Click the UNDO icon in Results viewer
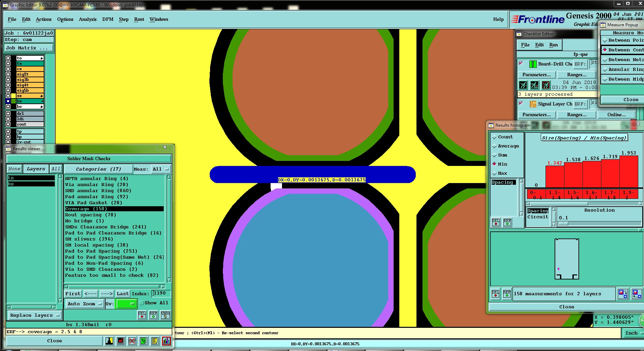This screenshot has width=644, height=351. [165, 315]
